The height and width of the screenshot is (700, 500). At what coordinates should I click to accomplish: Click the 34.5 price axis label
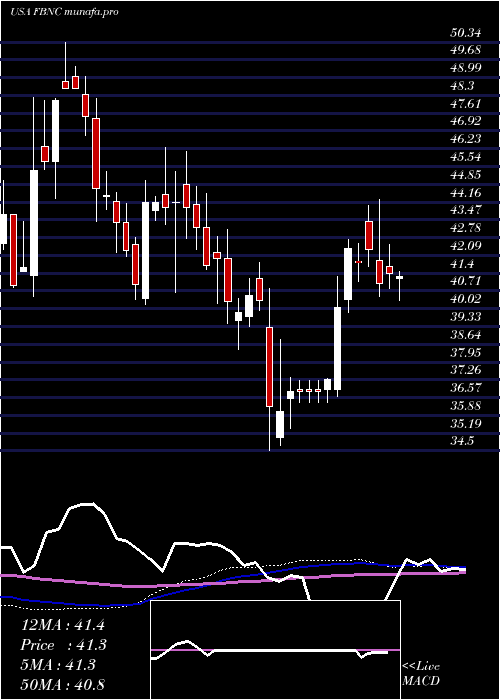tap(462, 441)
